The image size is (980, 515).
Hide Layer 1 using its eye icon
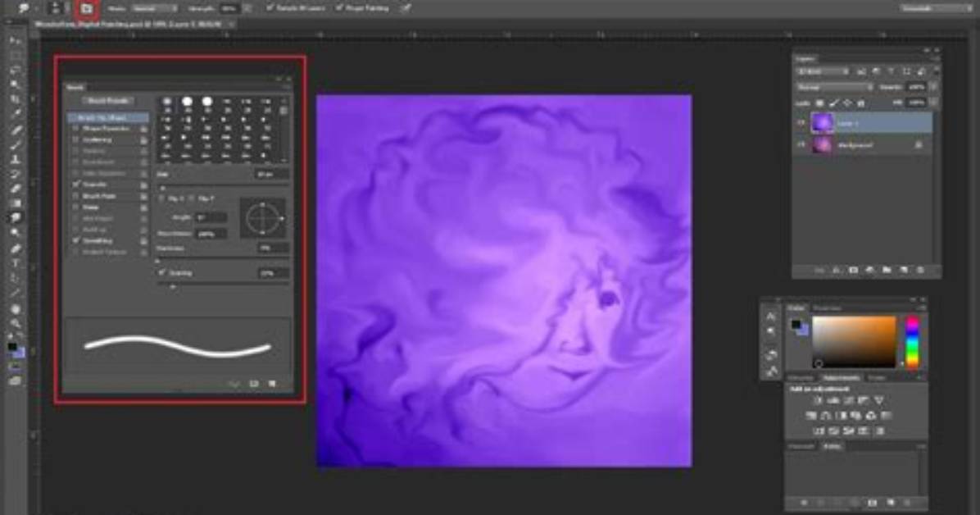(801, 123)
